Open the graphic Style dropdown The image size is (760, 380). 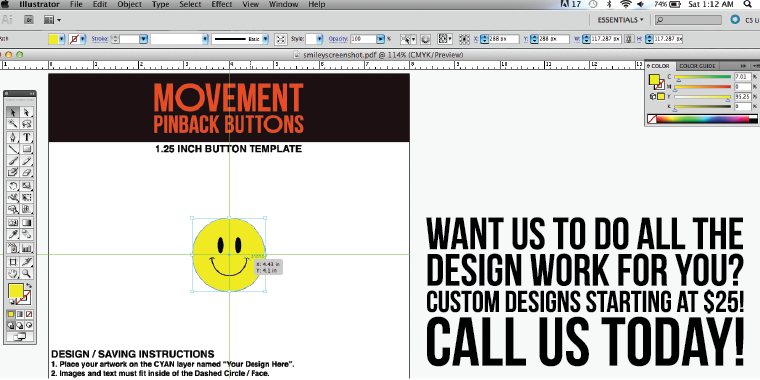click(x=320, y=39)
